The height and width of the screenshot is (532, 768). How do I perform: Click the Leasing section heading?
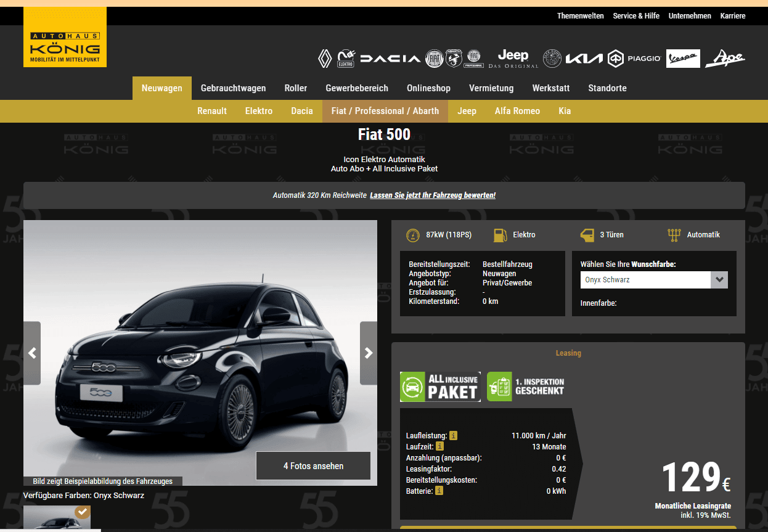click(x=568, y=353)
